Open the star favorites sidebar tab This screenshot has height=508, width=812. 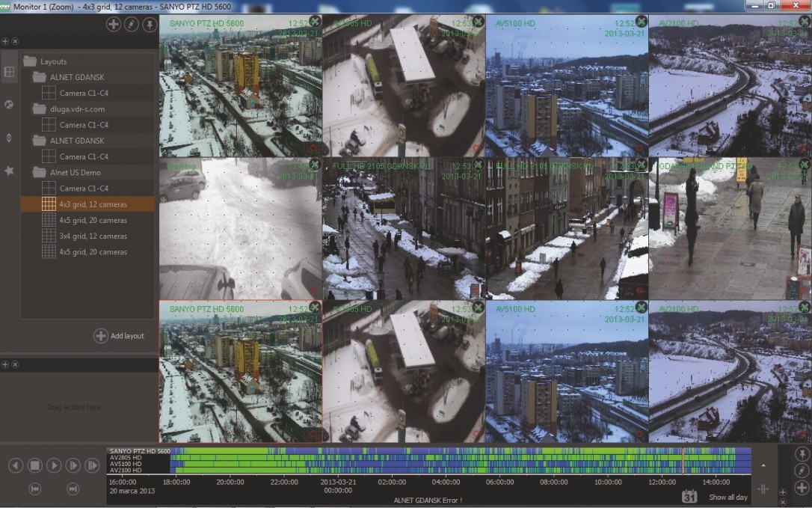(x=9, y=171)
